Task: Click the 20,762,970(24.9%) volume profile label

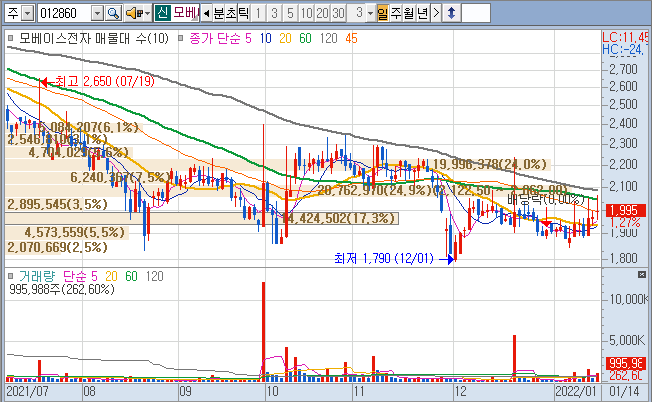Action: (374, 190)
